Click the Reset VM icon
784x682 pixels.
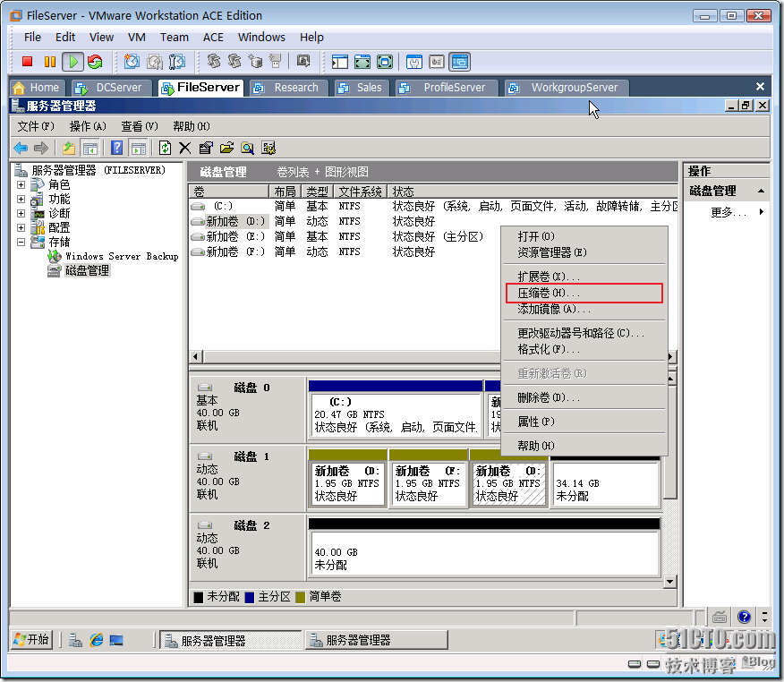coord(95,62)
